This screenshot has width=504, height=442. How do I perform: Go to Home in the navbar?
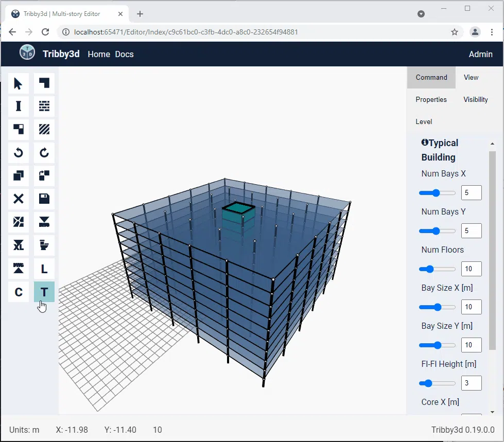(x=99, y=55)
